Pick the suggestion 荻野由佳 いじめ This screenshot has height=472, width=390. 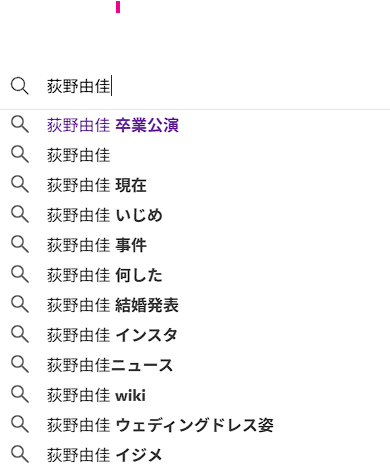click(105, 215)
